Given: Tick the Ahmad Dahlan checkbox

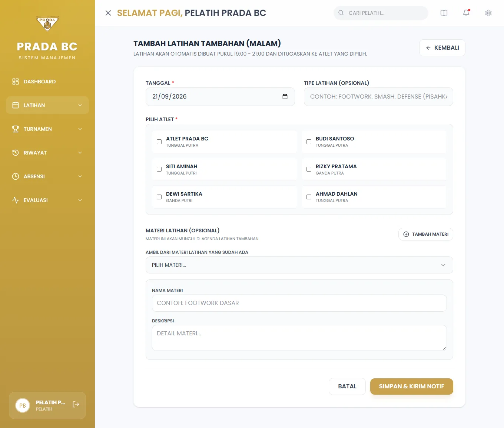Looking at the screenshot, I should point(309,197).
